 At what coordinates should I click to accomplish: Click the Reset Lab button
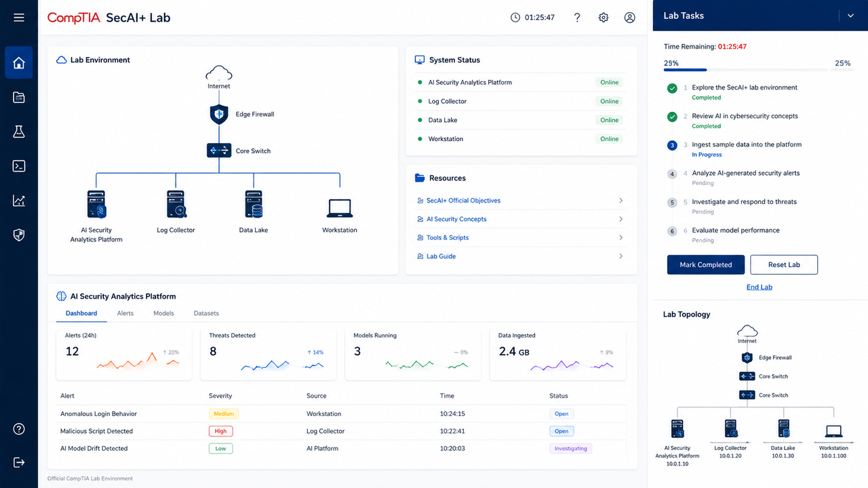[784, 265]
